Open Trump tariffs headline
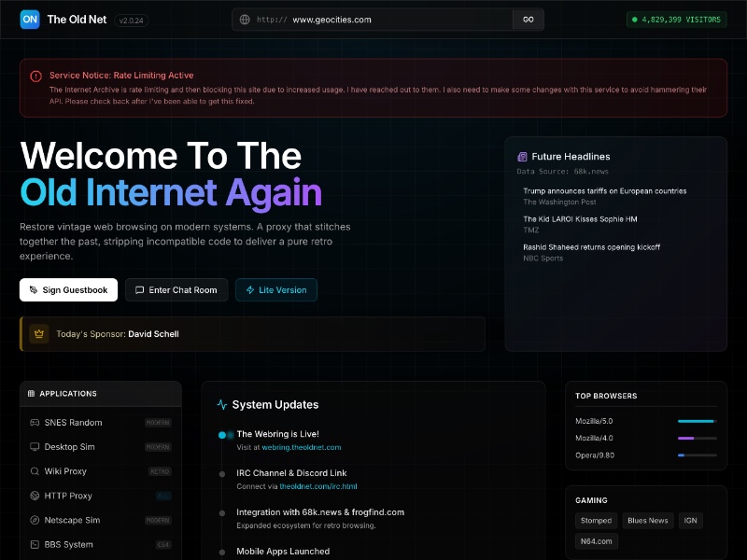747x560 pixels. click(604, 190)
